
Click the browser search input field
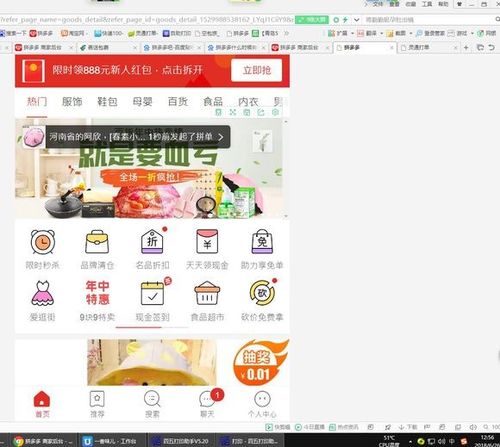coord(428,20)
